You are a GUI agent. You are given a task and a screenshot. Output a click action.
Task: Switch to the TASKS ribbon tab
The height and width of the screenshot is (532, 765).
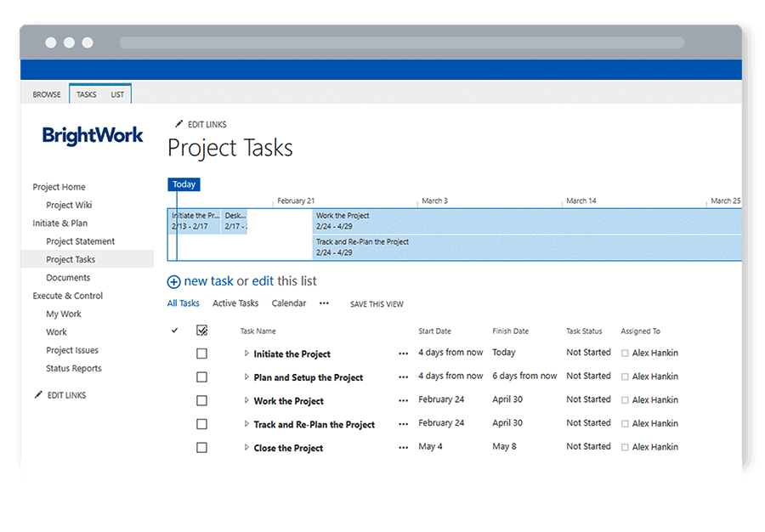point(86,93)
